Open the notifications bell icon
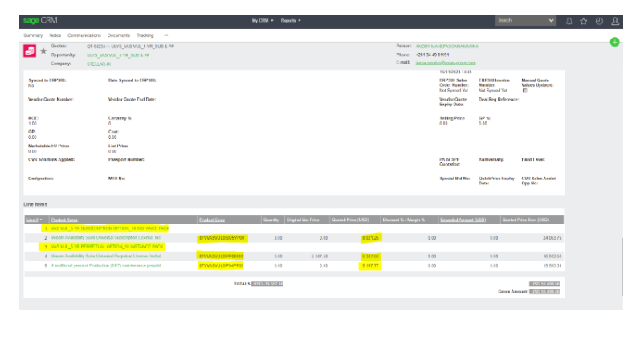 (569, 21)
